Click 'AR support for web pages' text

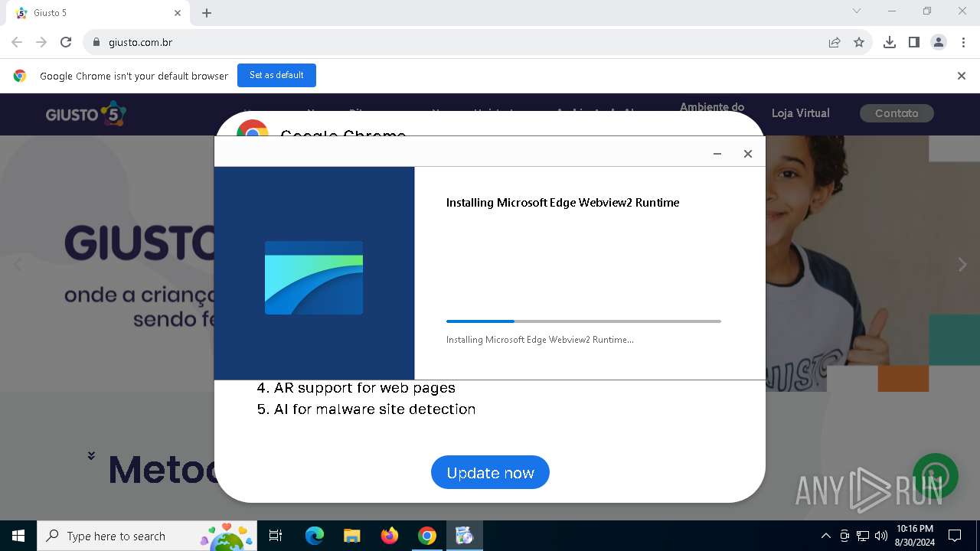(x=364, y=388)
